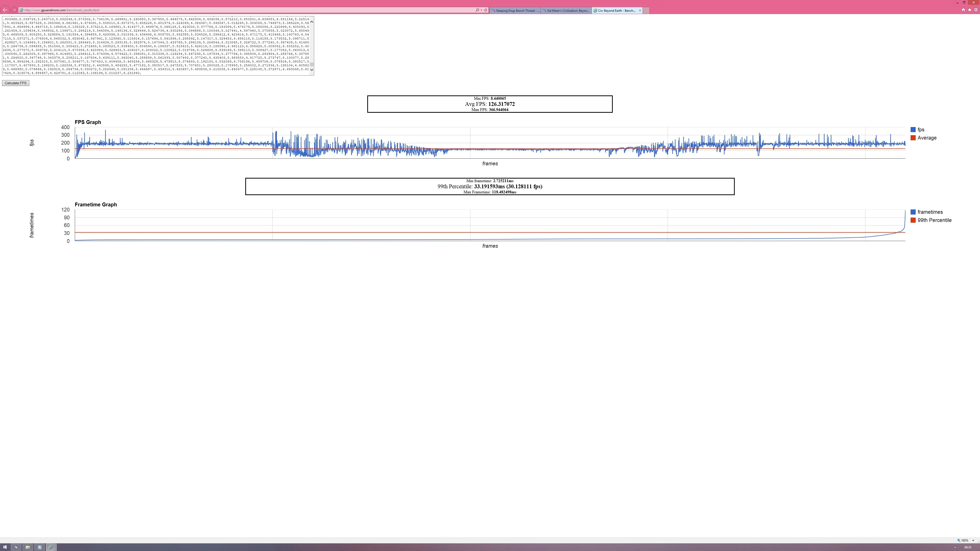This screenshot has height=551, width=980.
Task: Close the Civ: Beyond Earth tab
Action: pyautogui.click(x=640, y=11)
